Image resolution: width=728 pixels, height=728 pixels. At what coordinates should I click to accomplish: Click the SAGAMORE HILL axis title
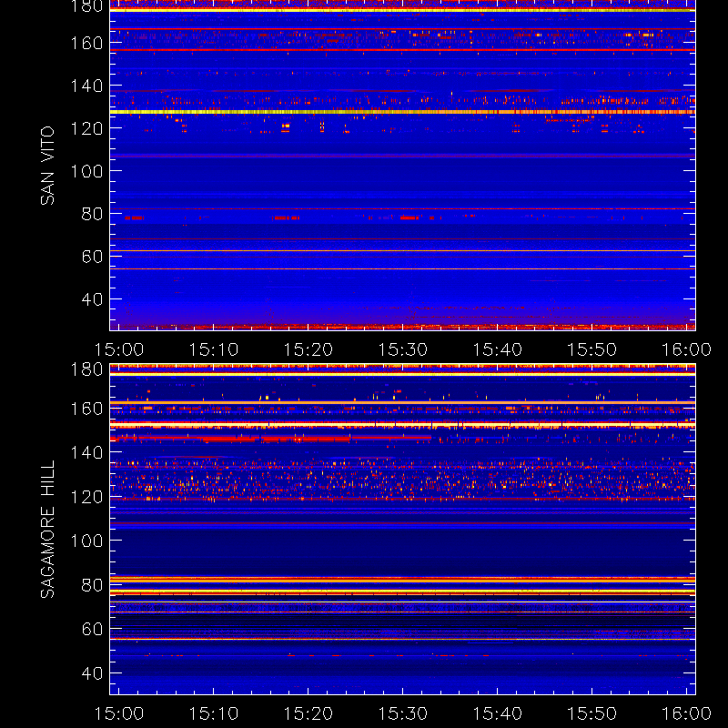(x=47, y=530)
